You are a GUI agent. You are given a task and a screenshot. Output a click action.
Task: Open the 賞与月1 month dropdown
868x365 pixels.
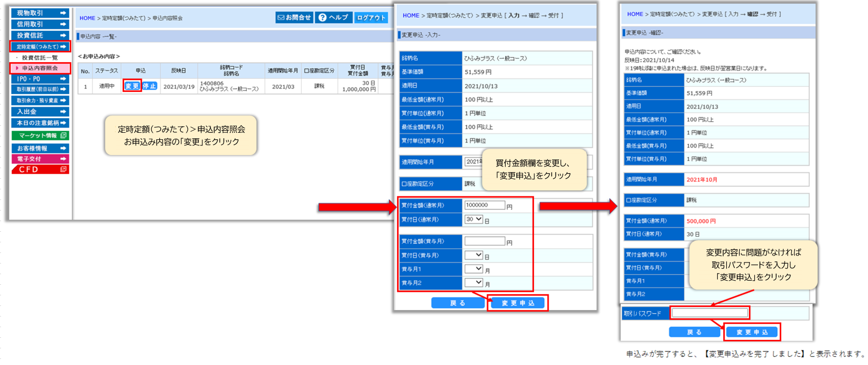click(x=473, y=269)
